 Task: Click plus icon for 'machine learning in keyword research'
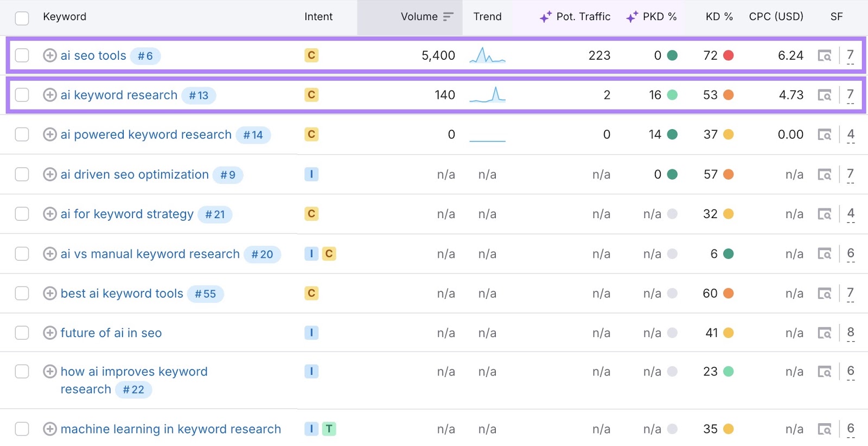49,429
